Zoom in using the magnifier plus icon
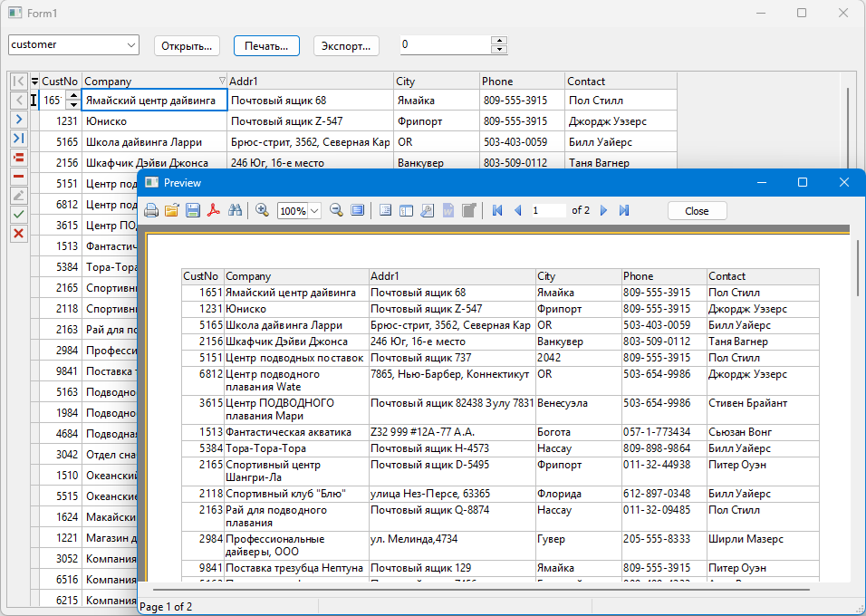Image resolution: width=866 pixels, height=616 pixels. (263, 210)
